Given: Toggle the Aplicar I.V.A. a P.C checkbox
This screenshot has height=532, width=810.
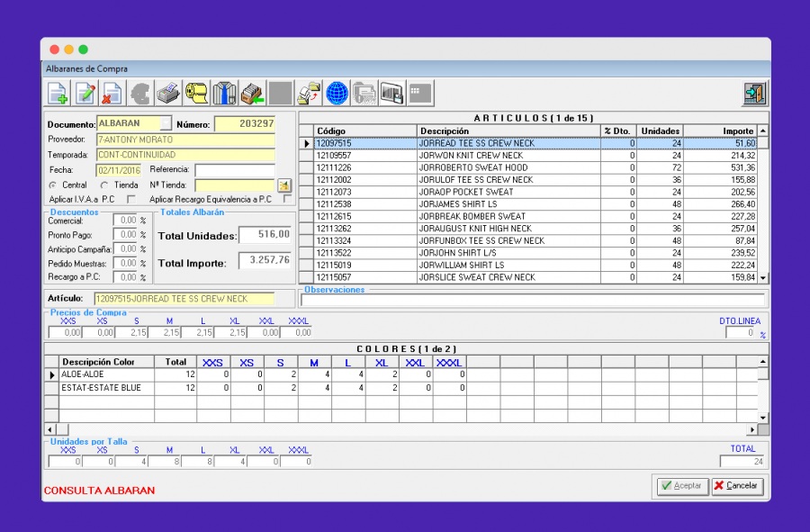Looking at the screenshot, I should point(131,199).
